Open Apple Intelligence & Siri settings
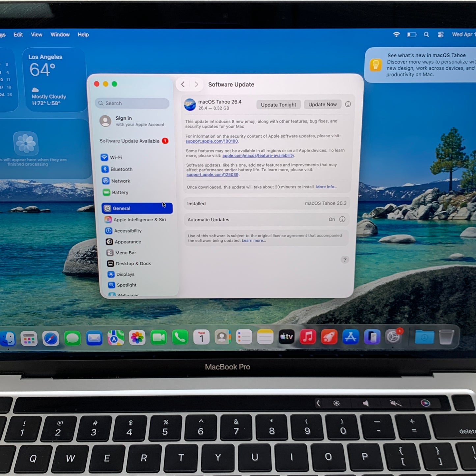The width and height of the screenshot is (476, 476). click(x=140, y=219)
